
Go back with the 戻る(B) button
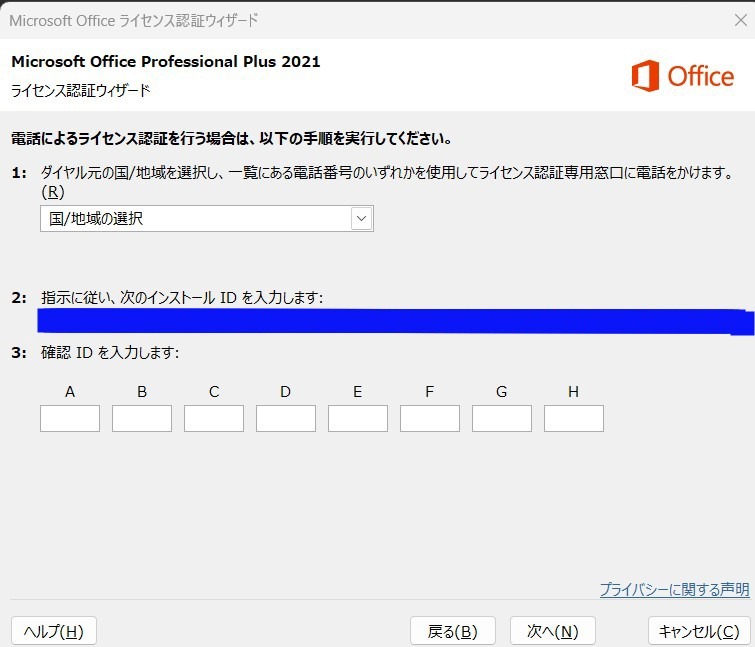453,631
